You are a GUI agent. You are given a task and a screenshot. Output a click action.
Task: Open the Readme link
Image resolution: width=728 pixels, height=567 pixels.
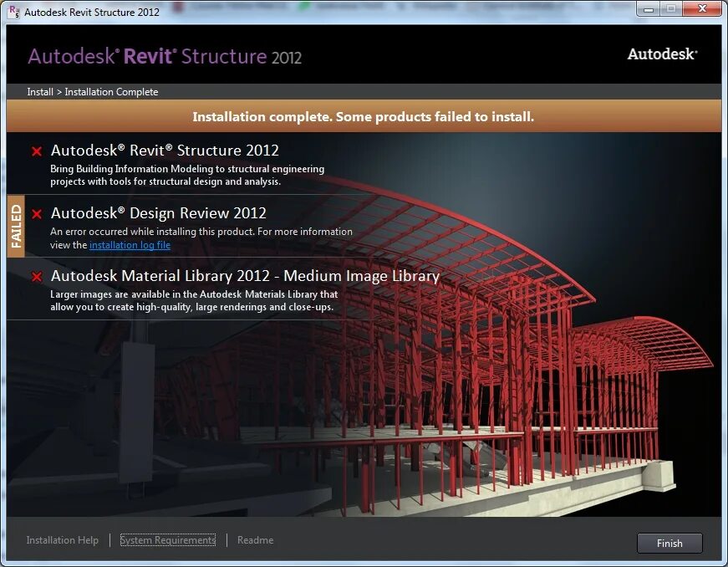(256, 540)
